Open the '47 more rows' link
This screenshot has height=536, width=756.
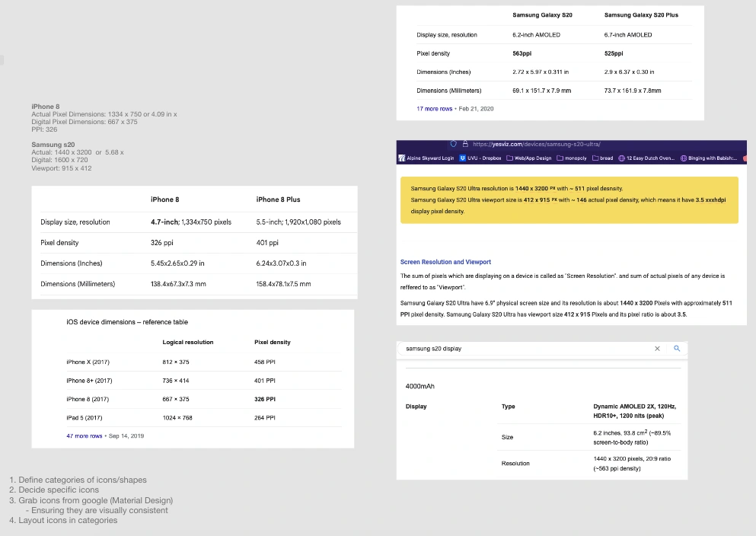(85, 435)
